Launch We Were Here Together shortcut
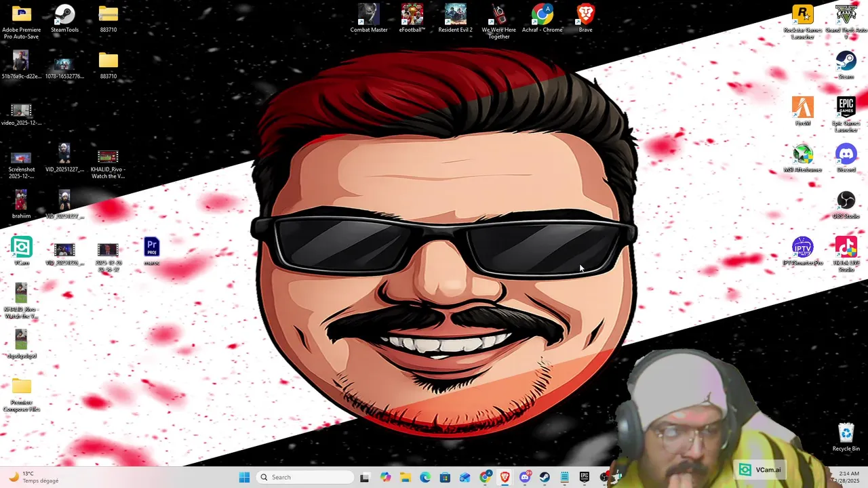This screenshot has width=868, height=488. (498, 21)
